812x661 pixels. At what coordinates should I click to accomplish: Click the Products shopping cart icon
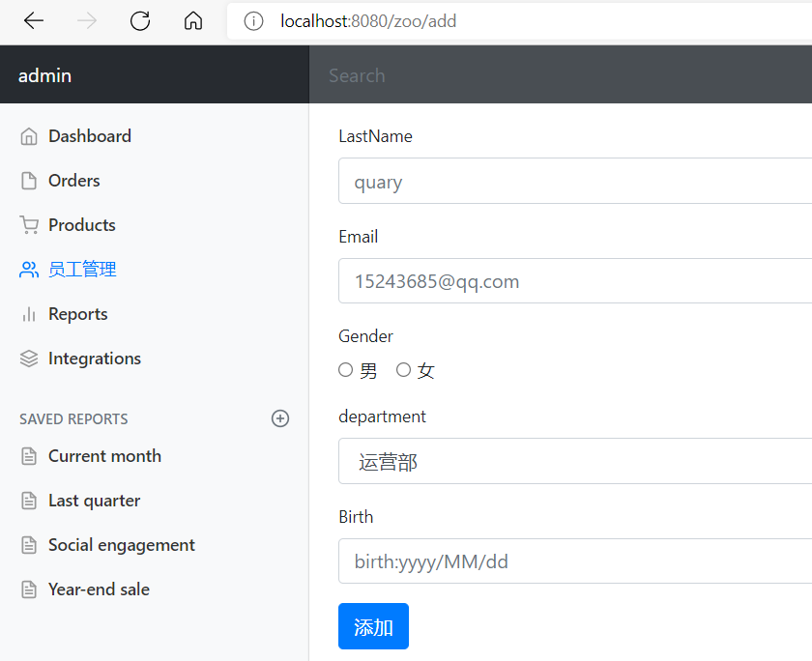(x=29, y=225)
